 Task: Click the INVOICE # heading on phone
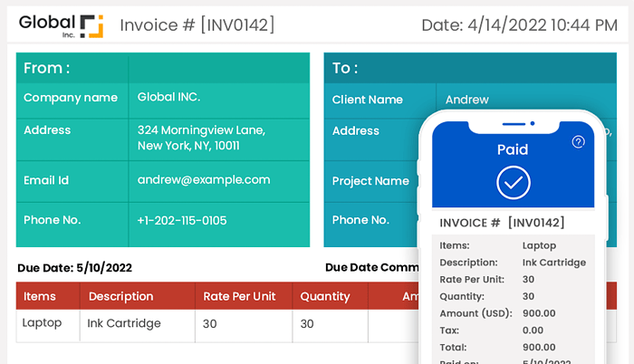502,223
